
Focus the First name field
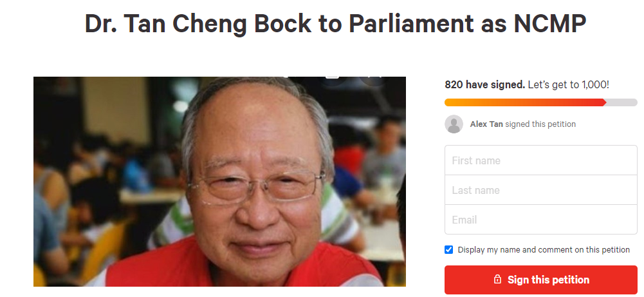click(x=541, y=160)
